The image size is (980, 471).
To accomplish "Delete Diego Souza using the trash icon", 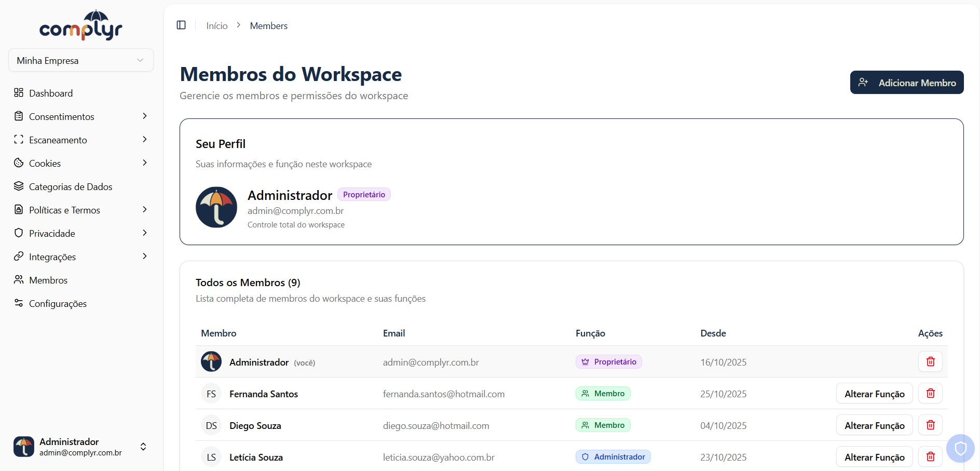I will (x=930, y=425).
